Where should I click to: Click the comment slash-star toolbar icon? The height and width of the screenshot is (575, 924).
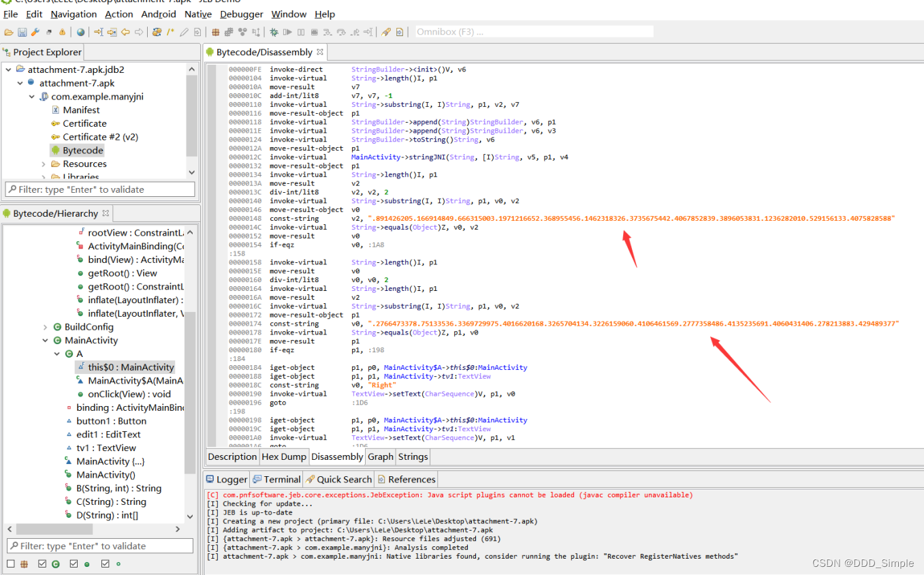coord(170,32)
